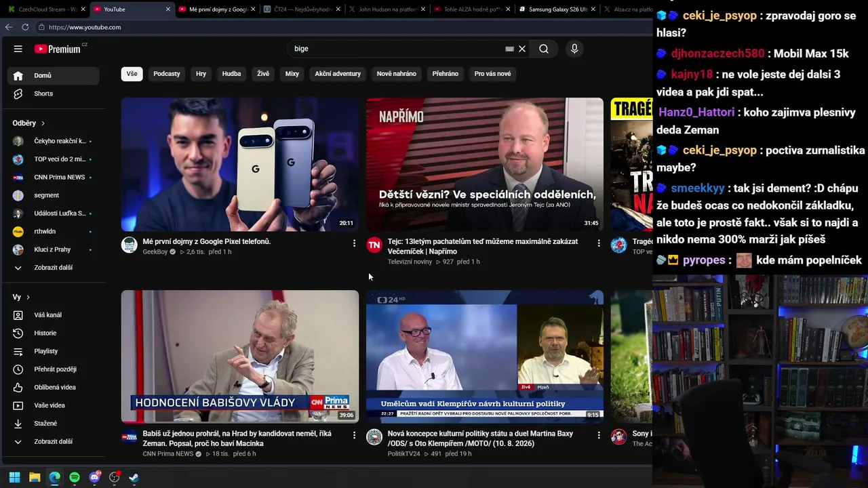Viewport: 868px width, 488px height.
Task: Open options menu for Tejc Napřímo video
Action: click(x=599, y=243)
